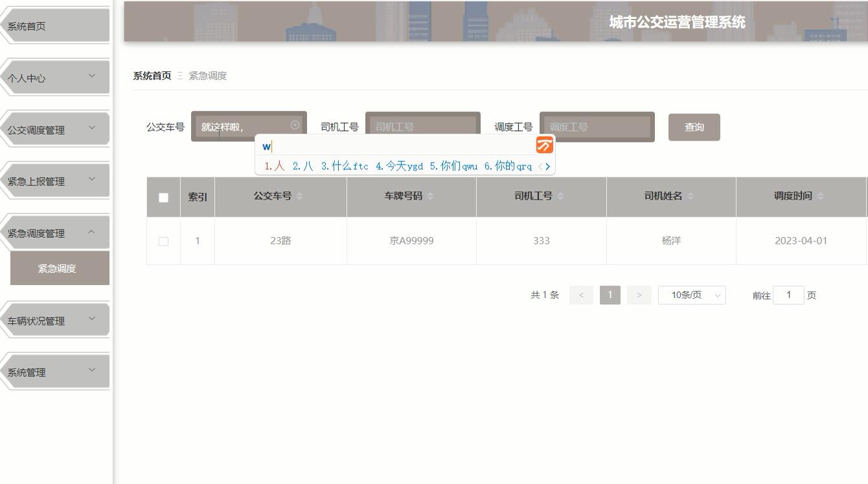Open 系统首页 from the sidebar
868x484 pixels.
point(26,26)
